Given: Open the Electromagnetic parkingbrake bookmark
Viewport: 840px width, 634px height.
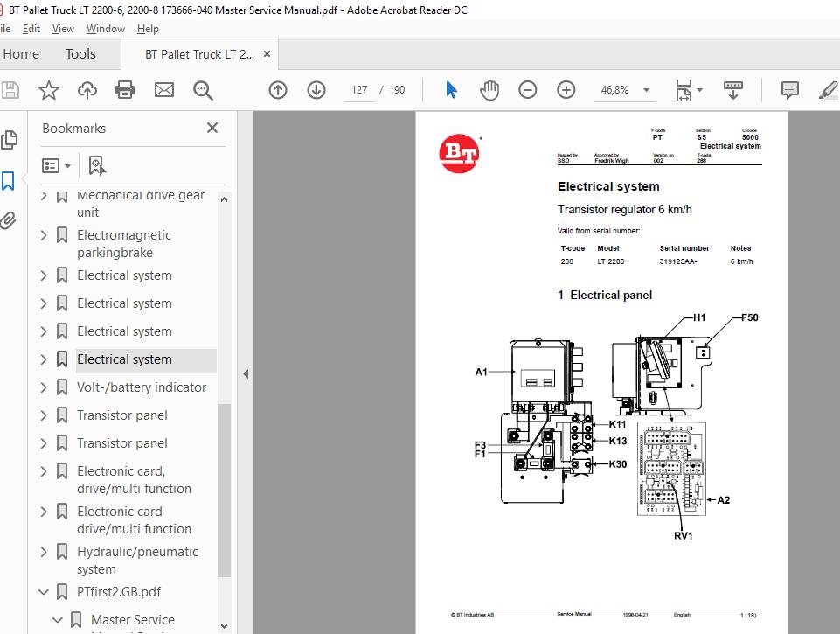Looking at the screenshot, I should point(124,243).
